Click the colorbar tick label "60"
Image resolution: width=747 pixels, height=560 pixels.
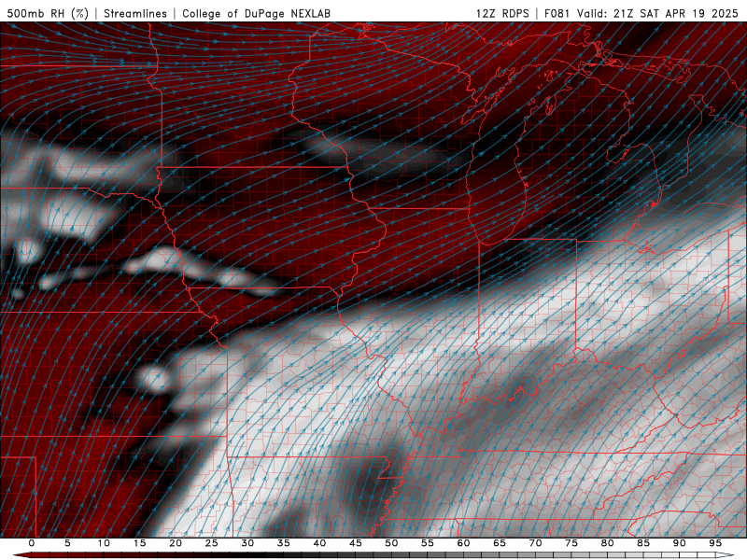(x=463, y=543)
